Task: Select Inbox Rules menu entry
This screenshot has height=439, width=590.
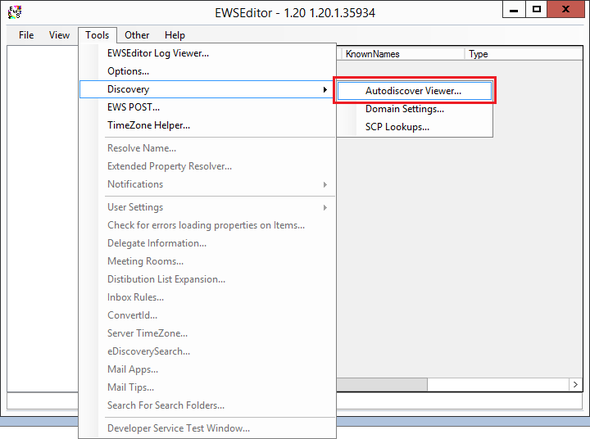Action: [x=208, y=298]
